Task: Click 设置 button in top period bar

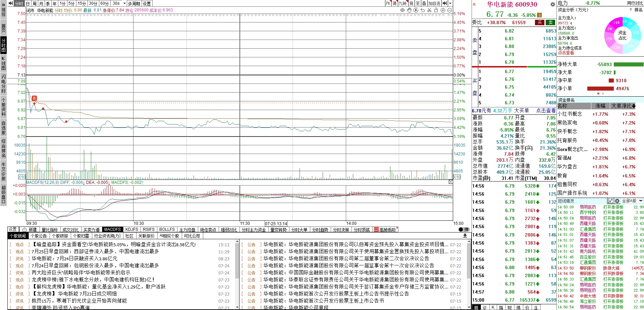Action: click(x=147, y=3)
